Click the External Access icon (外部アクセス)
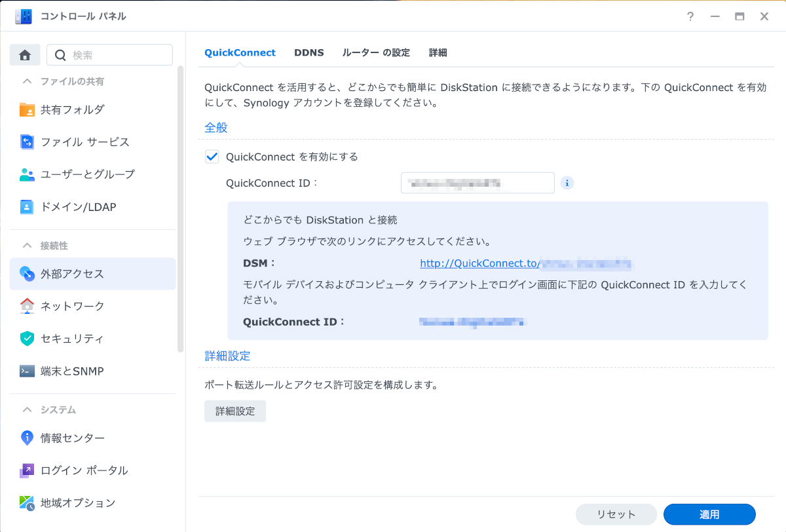The width and height of the screenshot is (786, 532). tap(27, 273)
